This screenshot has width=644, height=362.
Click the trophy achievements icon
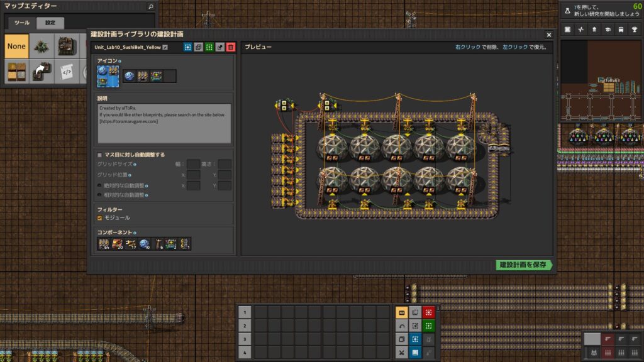click(635, 30)
